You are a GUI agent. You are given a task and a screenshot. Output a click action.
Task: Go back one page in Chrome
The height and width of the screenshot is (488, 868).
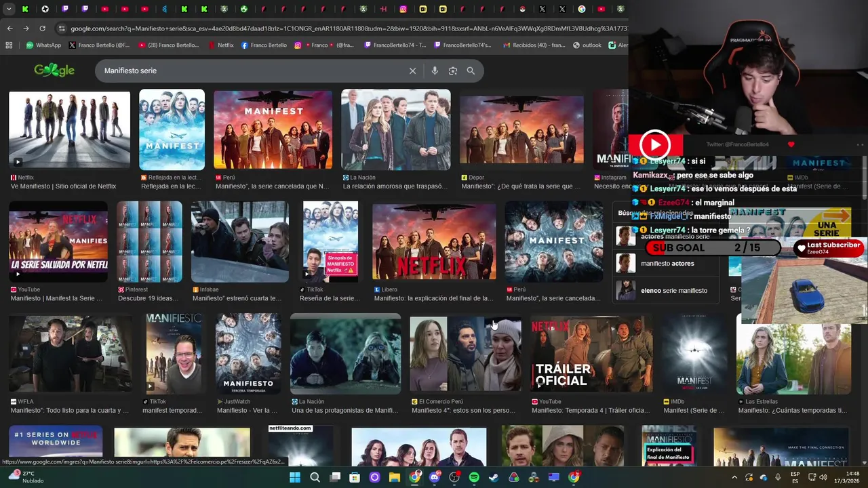[x=9, y=28]
